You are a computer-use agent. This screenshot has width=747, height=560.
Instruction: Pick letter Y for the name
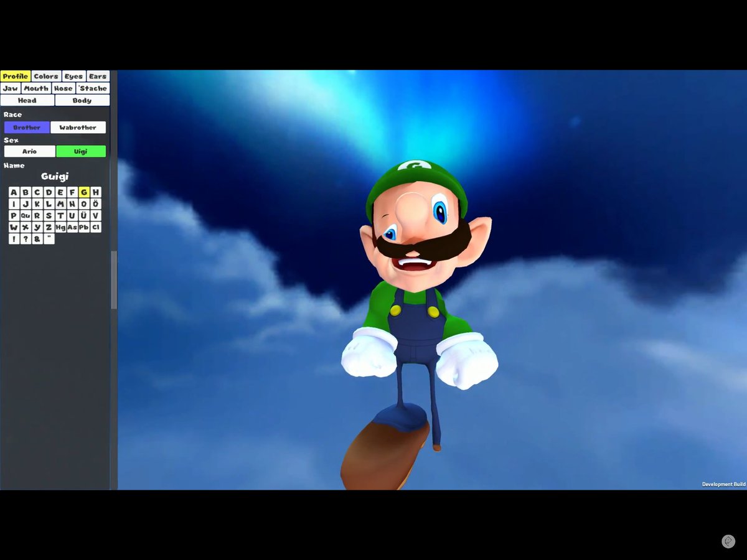point(37,228)
